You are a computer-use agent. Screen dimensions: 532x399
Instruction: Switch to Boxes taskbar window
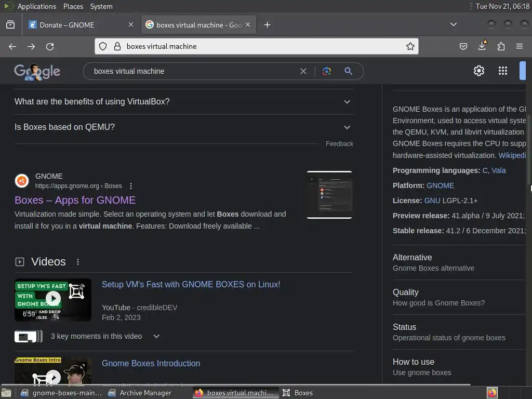pos(298,393)
